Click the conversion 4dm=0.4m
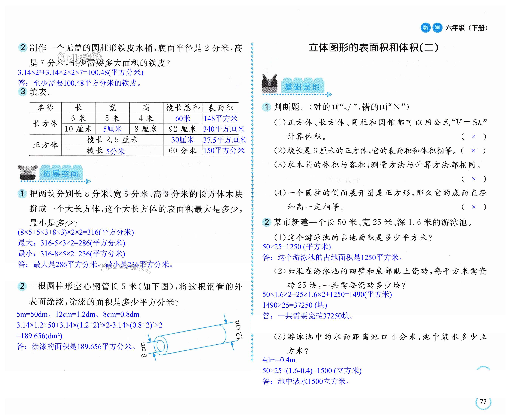 (x=279, y=360)
